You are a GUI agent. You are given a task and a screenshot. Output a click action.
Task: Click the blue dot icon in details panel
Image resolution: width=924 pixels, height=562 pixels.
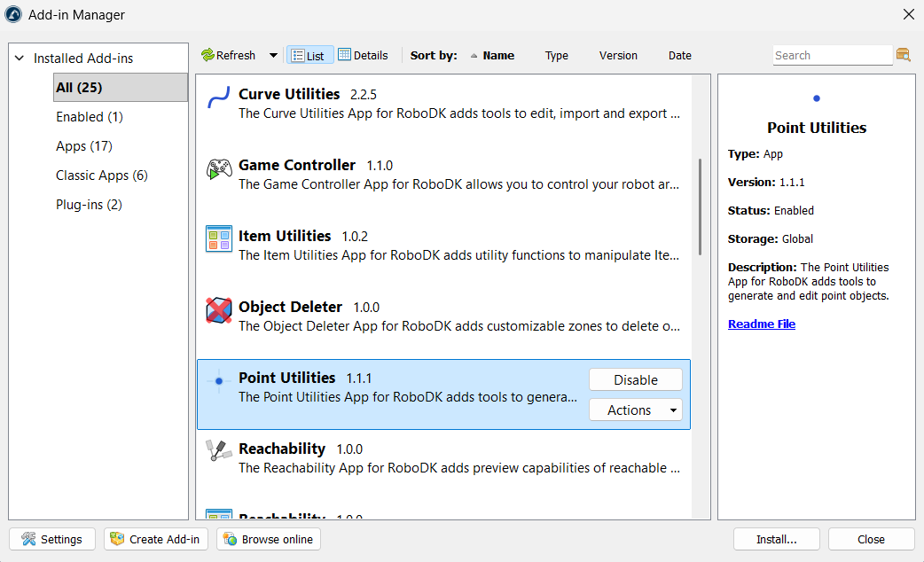point(816,98)
